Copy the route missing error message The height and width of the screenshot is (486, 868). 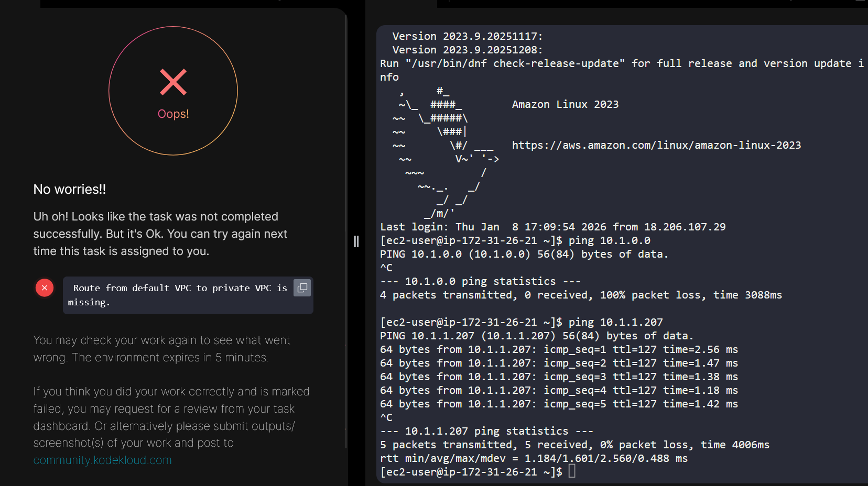click(x=302, y=288)
